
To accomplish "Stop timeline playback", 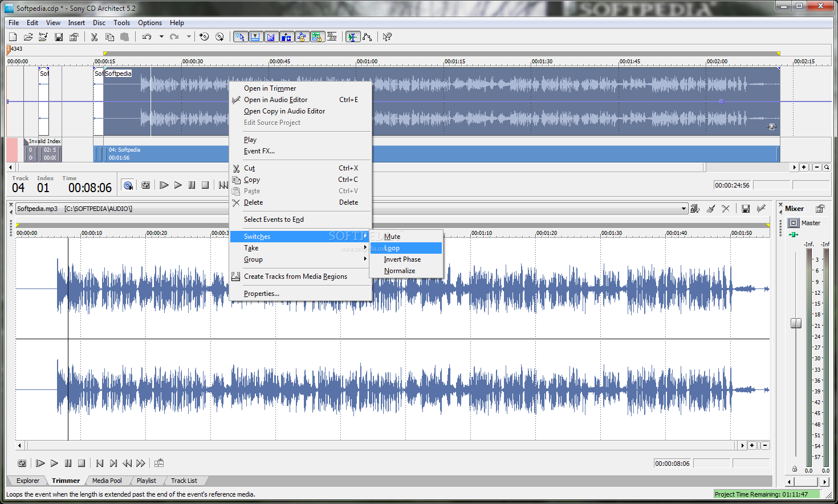I will tap(205, 185).
